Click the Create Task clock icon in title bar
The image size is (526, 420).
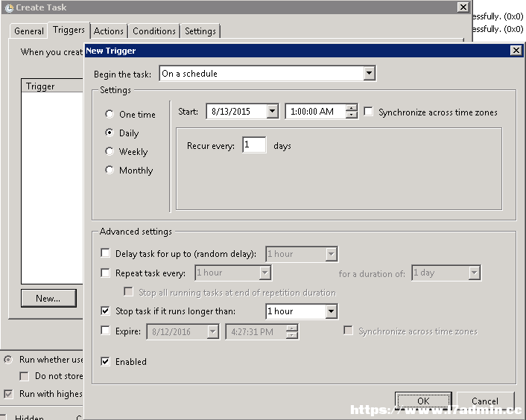click(9, 7)
